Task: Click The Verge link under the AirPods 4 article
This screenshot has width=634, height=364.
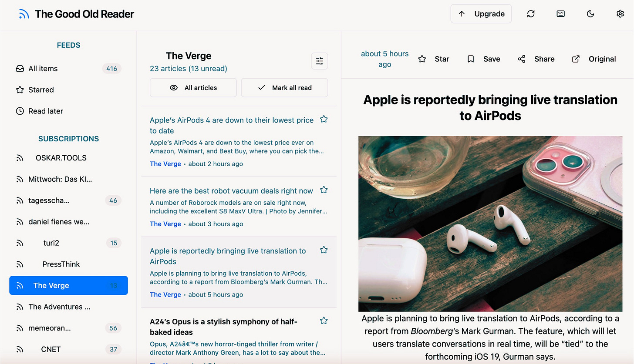Action: click(165, 164)
